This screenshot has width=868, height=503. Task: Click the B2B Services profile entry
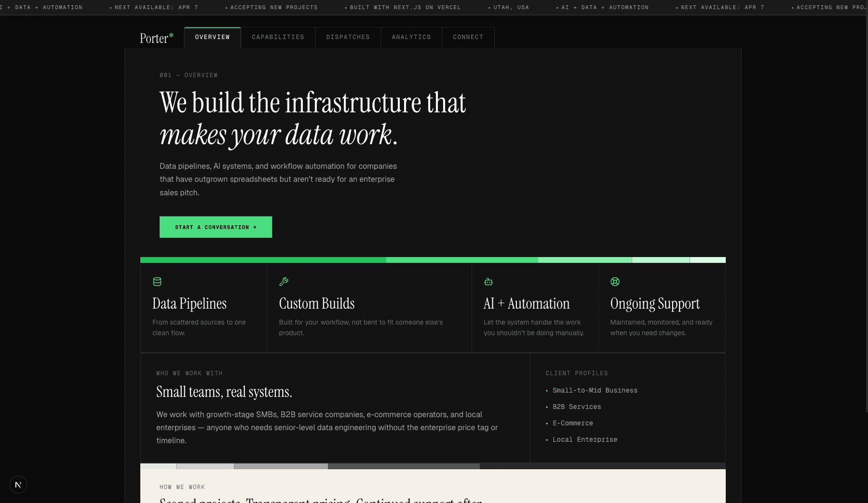pyautogui.click(x=577, y=407)
